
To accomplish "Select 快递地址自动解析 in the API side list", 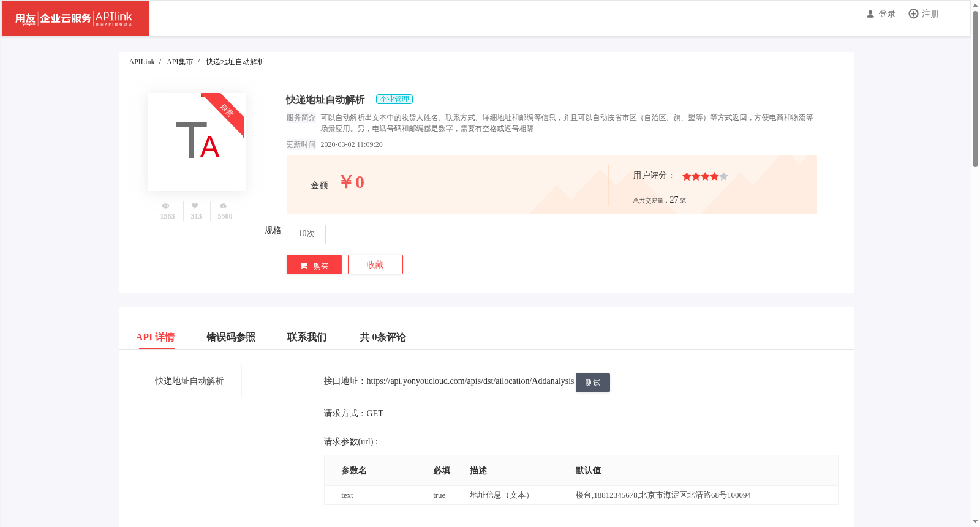I will point(189,381).
